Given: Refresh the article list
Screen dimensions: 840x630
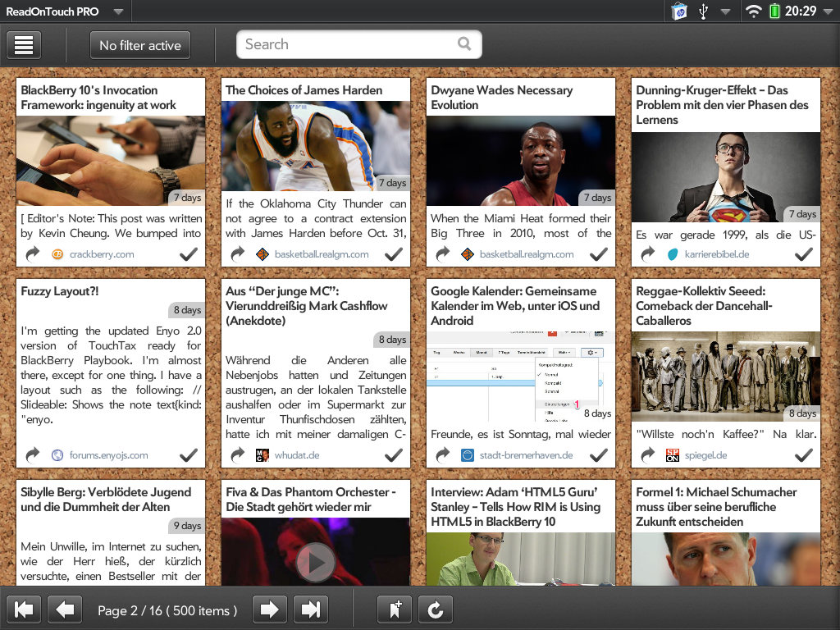Looking at the screenshot, I should (436, 609).
